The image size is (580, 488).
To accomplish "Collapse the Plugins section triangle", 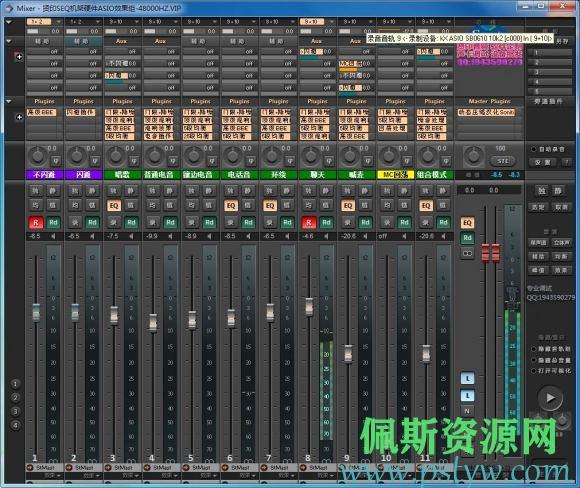I will point(9,101).
